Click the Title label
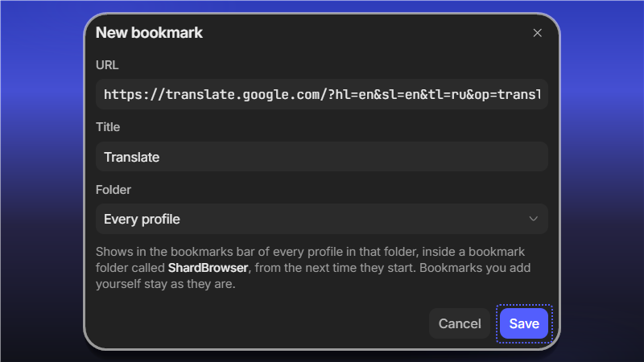This screenshot has width=644, height=362. tap(108, 127)
